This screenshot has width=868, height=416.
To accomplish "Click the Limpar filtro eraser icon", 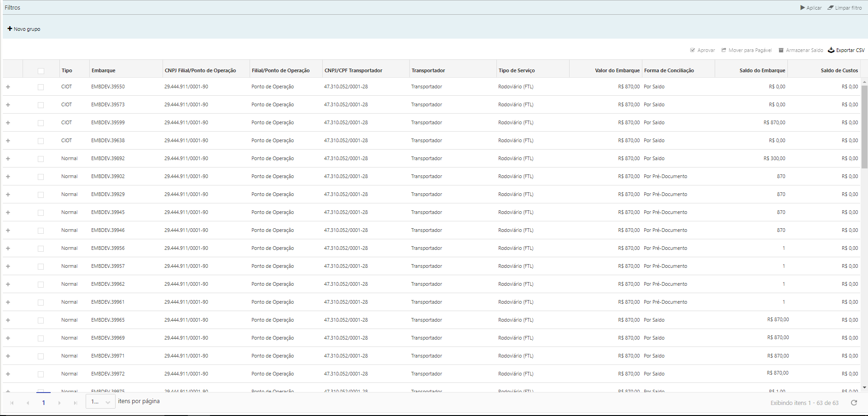I will [x=831, y=8].
